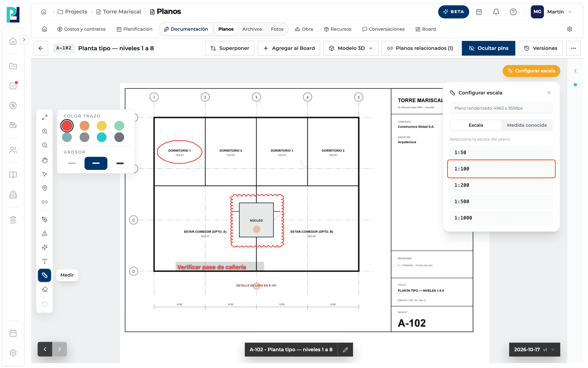Open the Archivos tab
588x368 pixels.
tap(252, 29)
